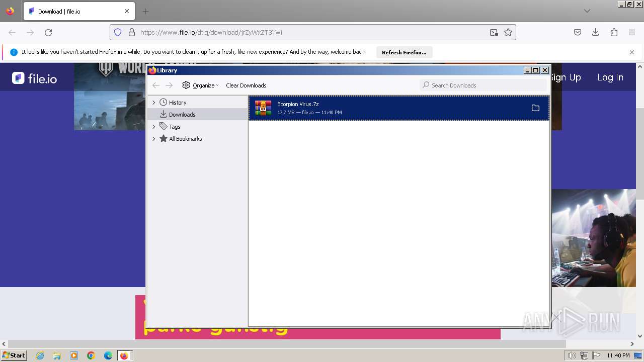
Task: Bookmark this page with star icon
Action: 508,32
